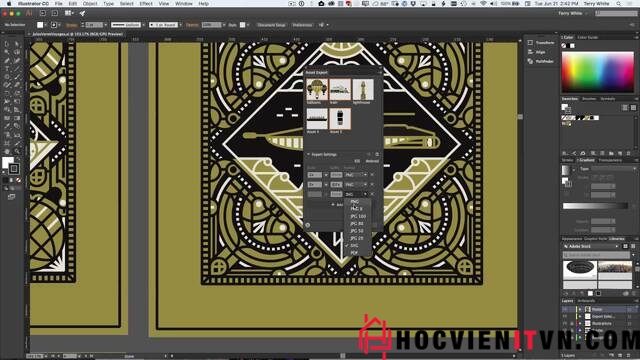Show swatches in thumbnail view
The height and width of the screenshot is (360, 640).
(633, 108)
